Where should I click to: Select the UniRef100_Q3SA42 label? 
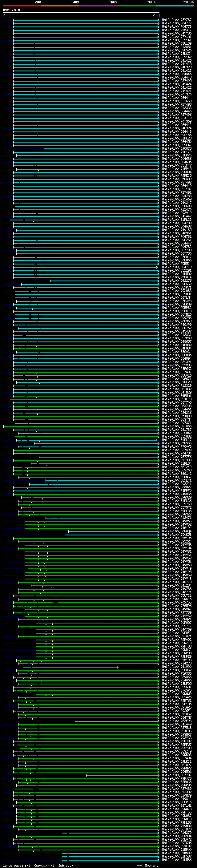(x=177, y=433)
